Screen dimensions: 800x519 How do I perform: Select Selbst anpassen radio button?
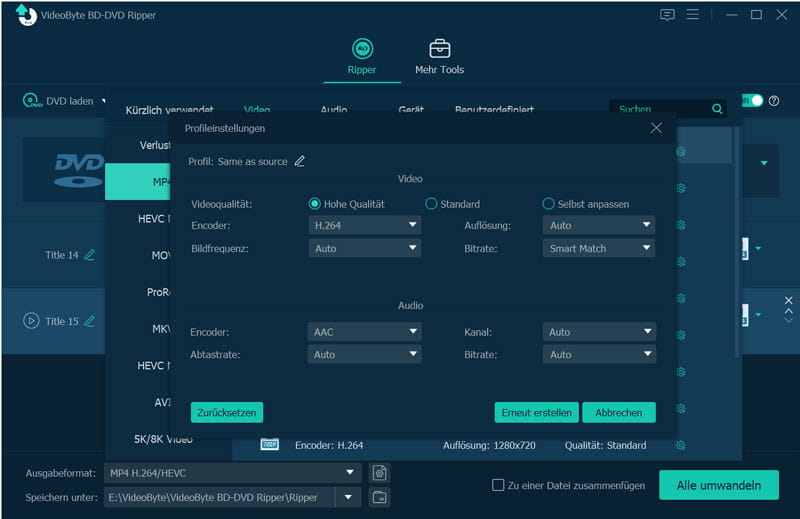pos(548,204)
